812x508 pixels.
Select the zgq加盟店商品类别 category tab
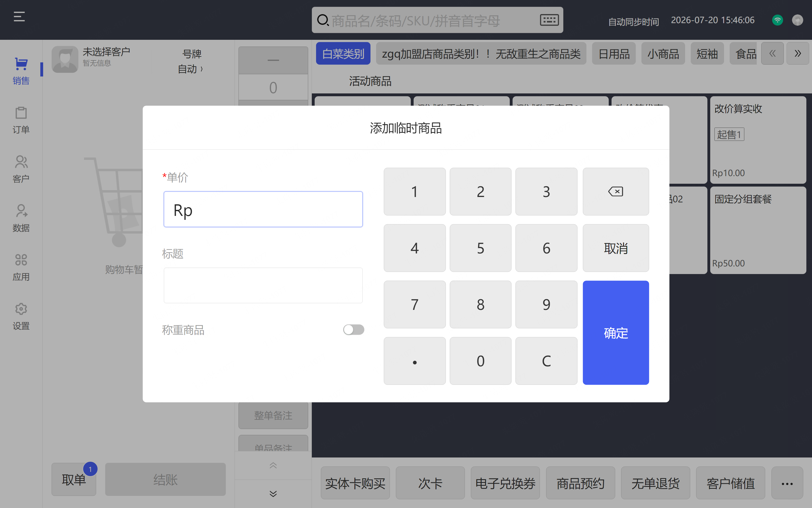tap(481, 53)
